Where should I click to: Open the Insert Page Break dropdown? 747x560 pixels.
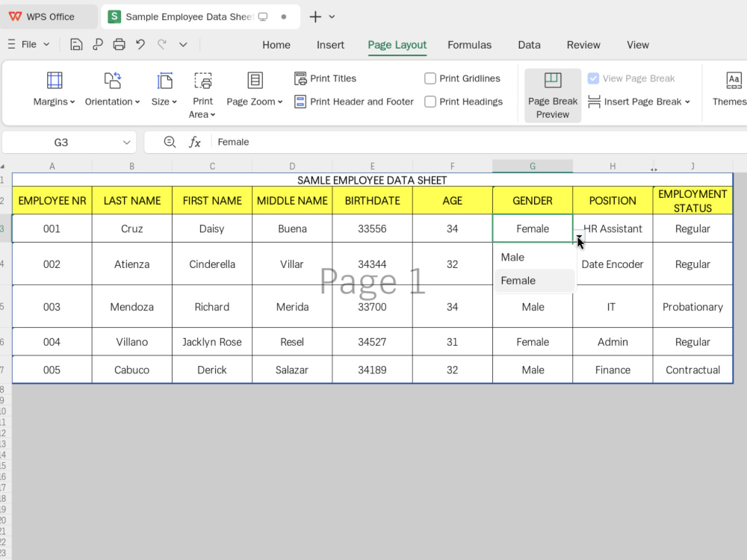639,102
